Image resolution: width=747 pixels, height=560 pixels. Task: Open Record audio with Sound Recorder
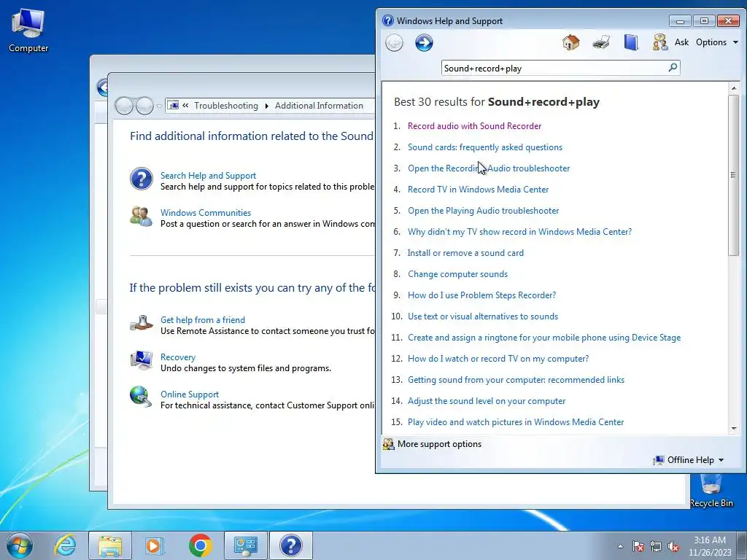[x=474, y=126]
